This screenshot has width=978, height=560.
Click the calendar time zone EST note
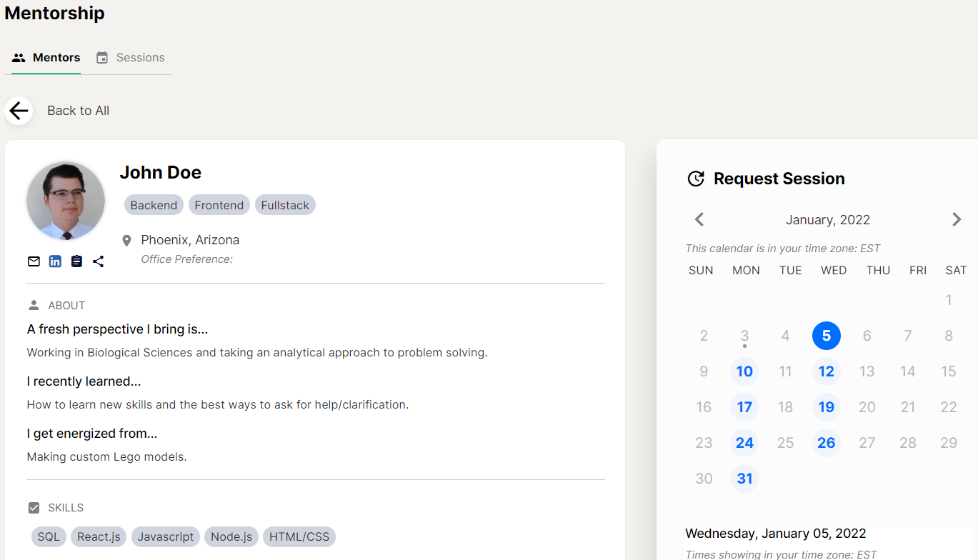782,249
